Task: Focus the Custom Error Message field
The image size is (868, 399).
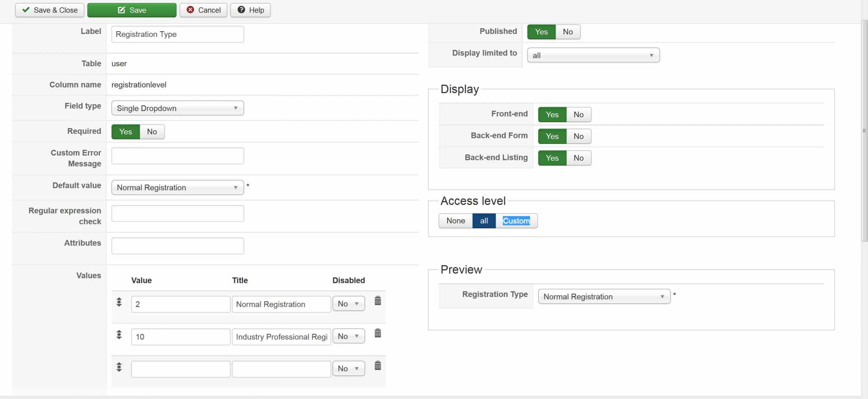Action: coord(178,156)
